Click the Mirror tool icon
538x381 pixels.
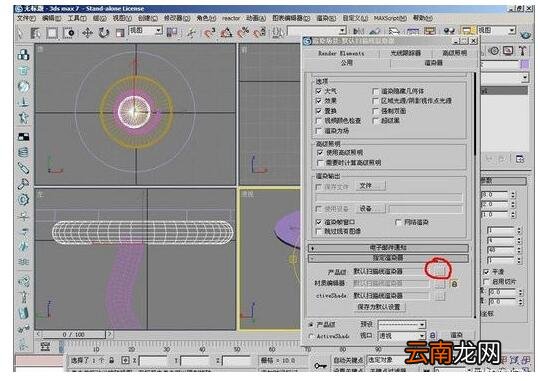359,31
